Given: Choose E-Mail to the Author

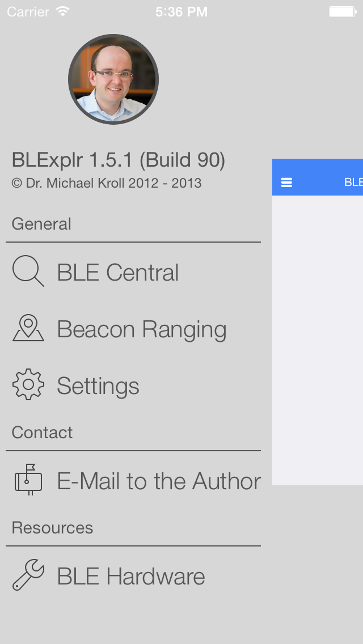Looking at the screenshot, I should click(x=133, y=481).
